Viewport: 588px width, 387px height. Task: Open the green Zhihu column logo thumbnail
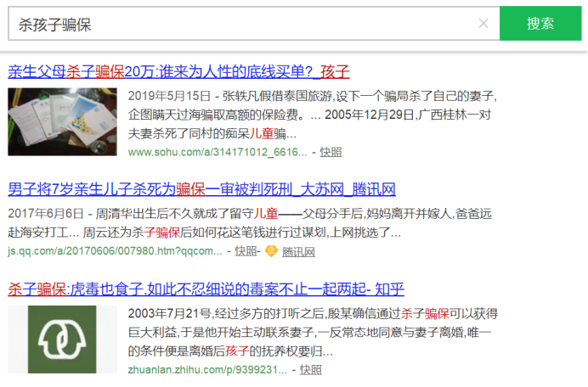[62, 339]
